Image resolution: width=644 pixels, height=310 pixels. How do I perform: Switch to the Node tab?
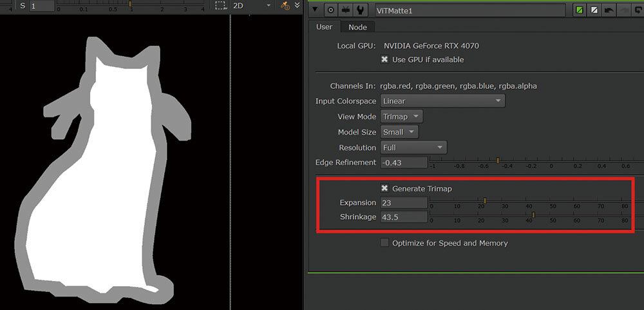(x=357, y=27)
